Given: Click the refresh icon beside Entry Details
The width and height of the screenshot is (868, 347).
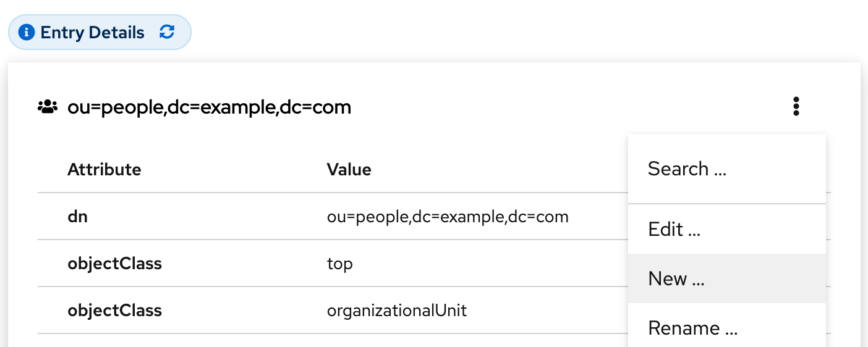Looking at the screenshot, I should 167,32.
